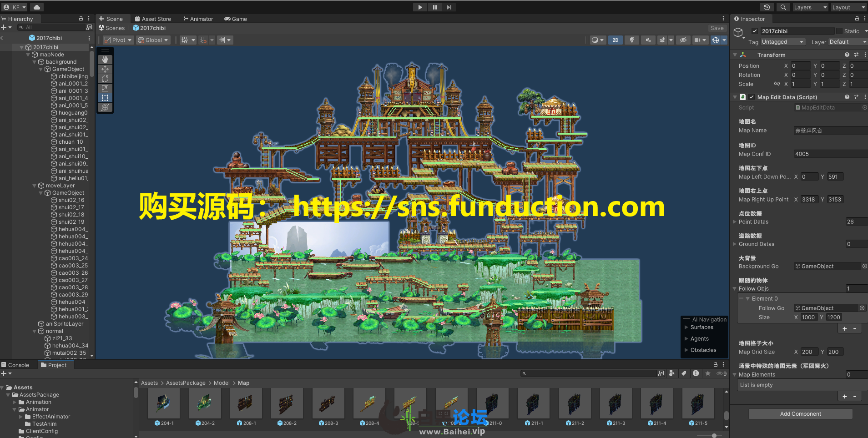Open Map Edit Data script's more options menu
Viewport: 868px width, 438px height.
(x=865, y=97)
